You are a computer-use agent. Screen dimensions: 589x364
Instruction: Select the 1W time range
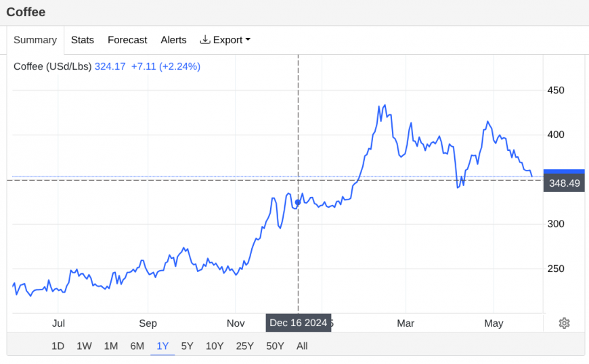pos(84,346)
